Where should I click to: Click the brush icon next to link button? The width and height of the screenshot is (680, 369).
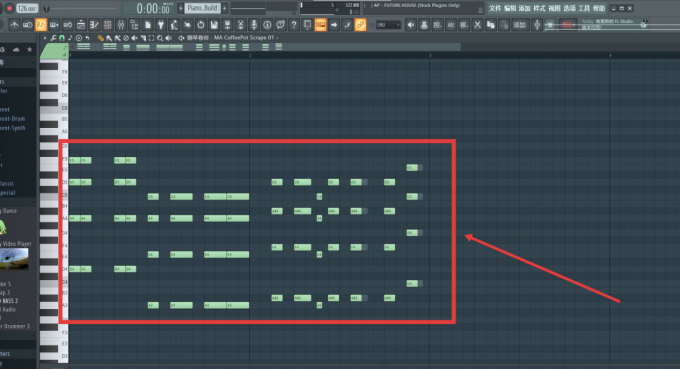[x=347, y=25]
